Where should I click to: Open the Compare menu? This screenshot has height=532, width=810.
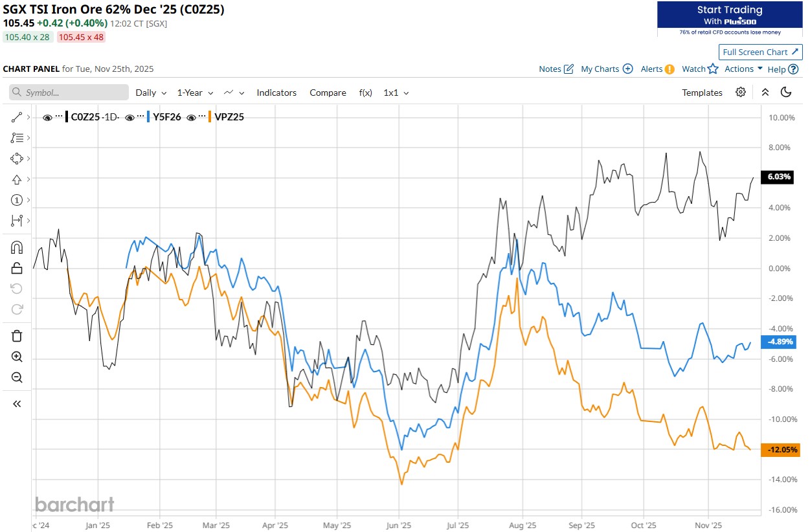[x=328, y=93]
